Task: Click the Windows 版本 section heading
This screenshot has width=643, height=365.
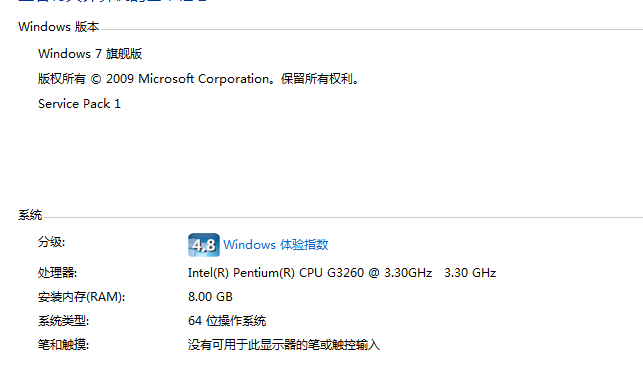Action: 59,27
